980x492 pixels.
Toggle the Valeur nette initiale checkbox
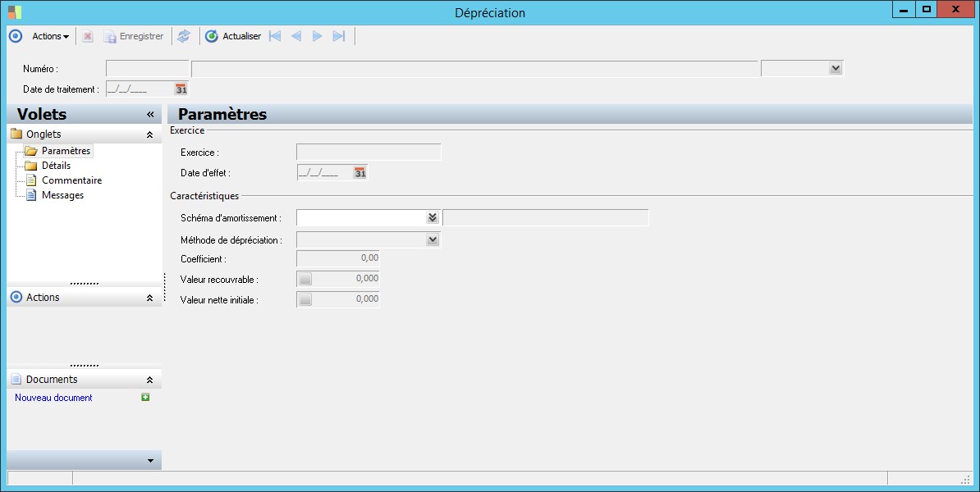tap(305, 299)
